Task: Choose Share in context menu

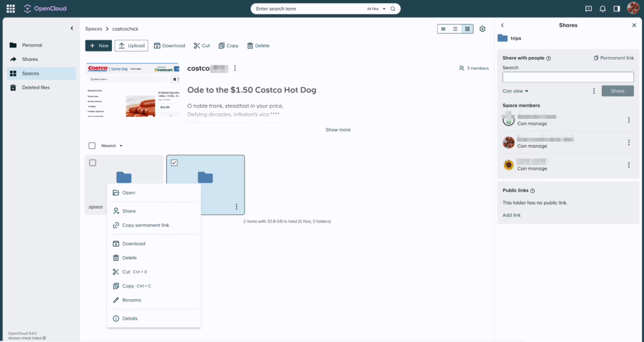Action: pos(154,211)
